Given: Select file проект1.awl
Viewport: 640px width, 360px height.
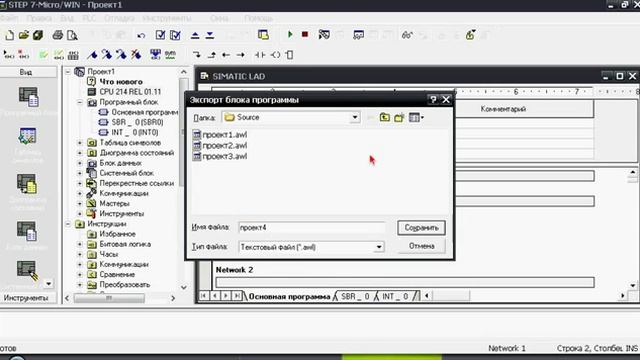Looking at the screenshot, I should click(220, 135).
